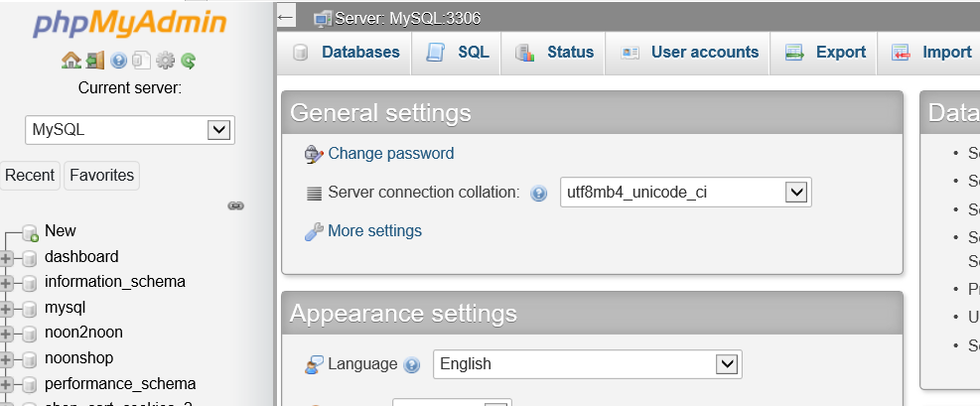
Task: Open navigation panel settings gear icon
Action: (x=165, y=61)
